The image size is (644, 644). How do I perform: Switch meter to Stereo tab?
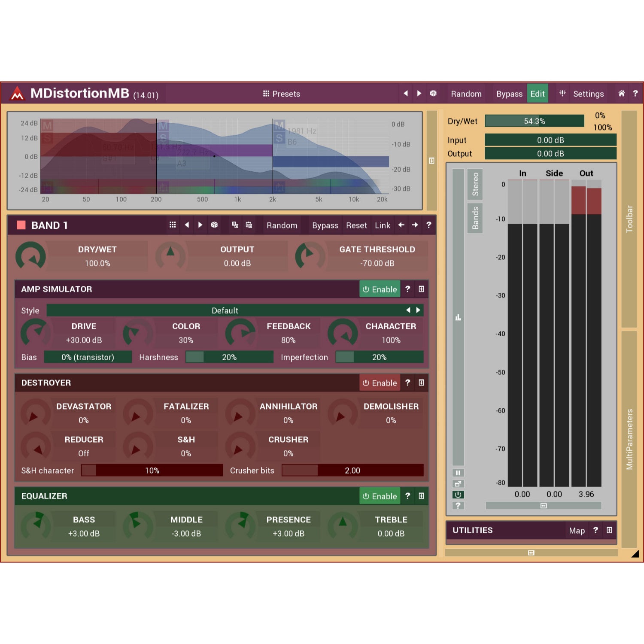(475, 184)
